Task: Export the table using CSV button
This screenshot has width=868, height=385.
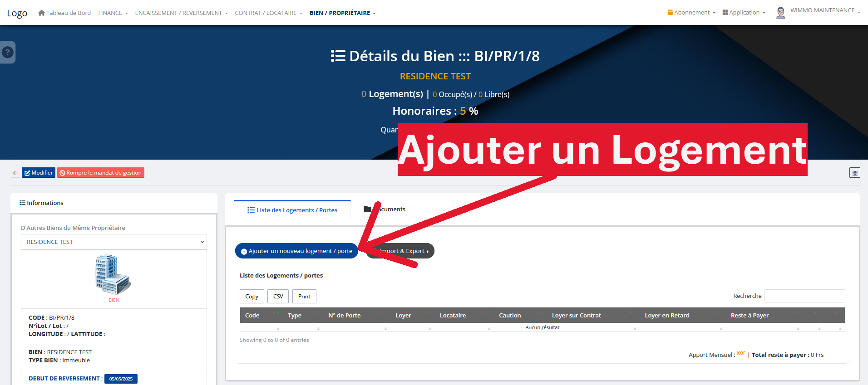Action: point(278,296)
